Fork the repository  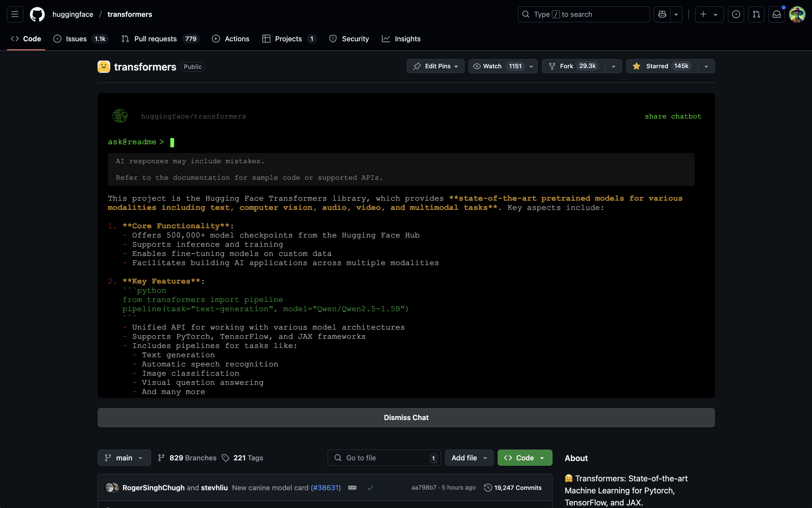click(x=573, y=66)
